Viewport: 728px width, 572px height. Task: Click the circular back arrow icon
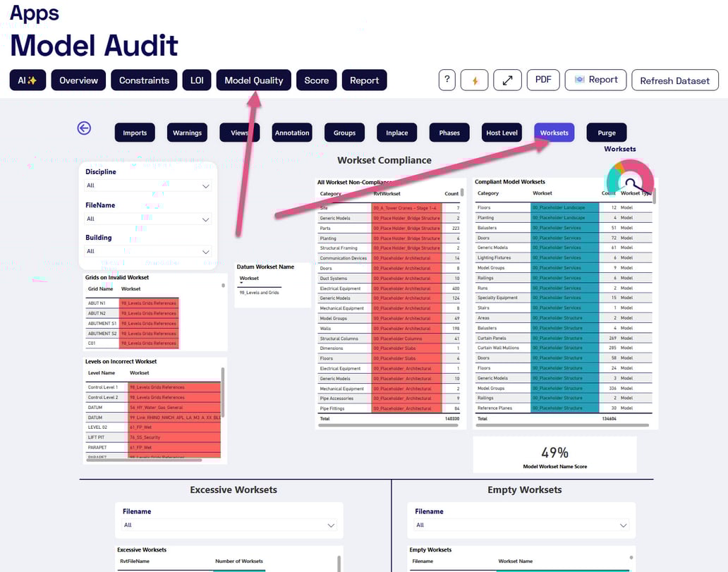(x=84, y=127)
